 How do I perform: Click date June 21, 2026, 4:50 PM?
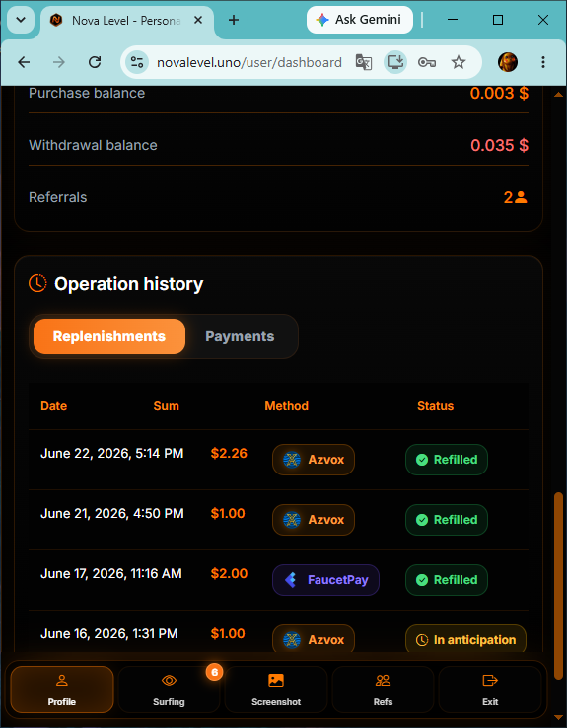(111, 513)
